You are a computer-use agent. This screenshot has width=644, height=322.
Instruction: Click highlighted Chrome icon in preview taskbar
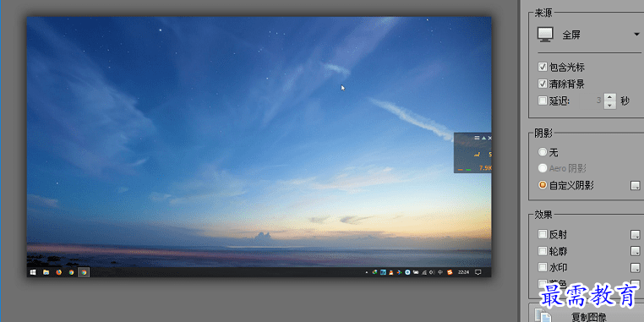(84, 272)
